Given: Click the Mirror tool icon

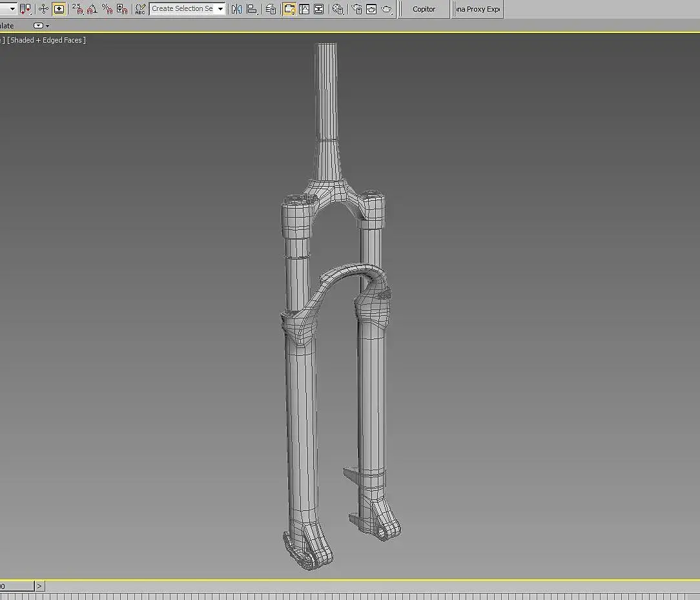Looking at the screenshot, I should tap(236, 9).
